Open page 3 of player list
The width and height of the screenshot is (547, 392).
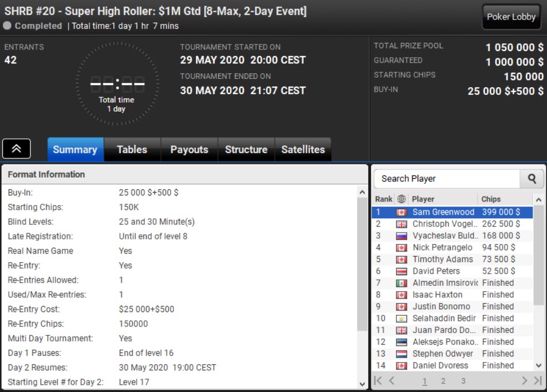pos(463,381)
